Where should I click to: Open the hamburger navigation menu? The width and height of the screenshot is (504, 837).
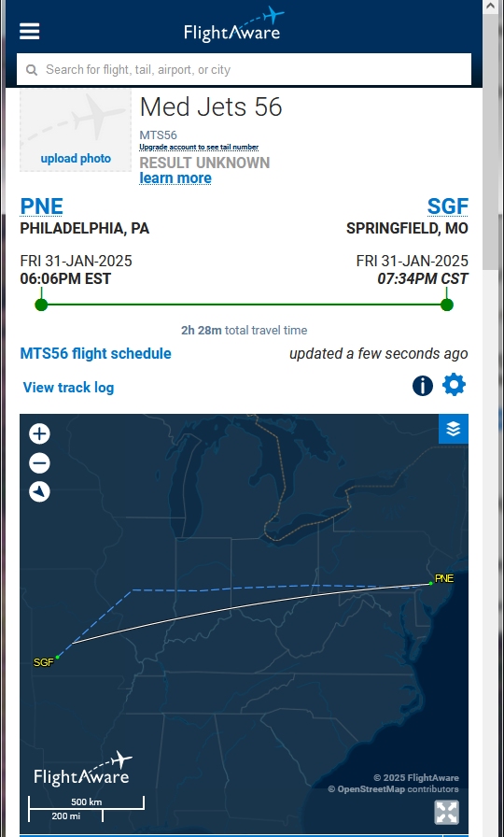29,31
